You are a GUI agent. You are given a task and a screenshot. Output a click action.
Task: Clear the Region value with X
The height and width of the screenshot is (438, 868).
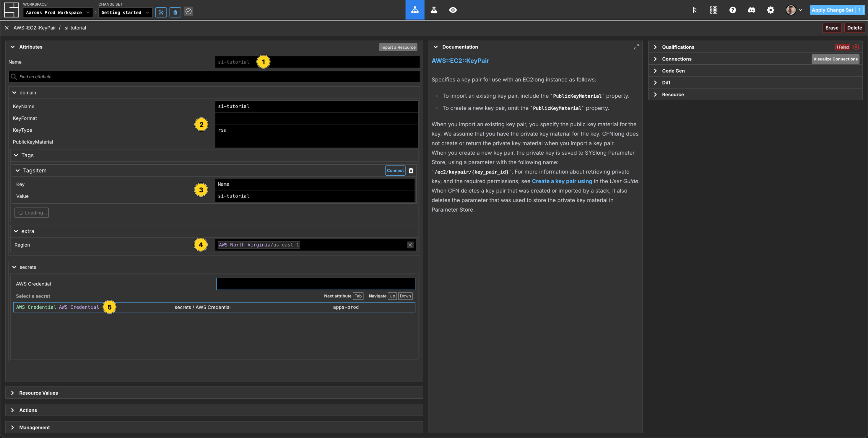tap(410, 245)
